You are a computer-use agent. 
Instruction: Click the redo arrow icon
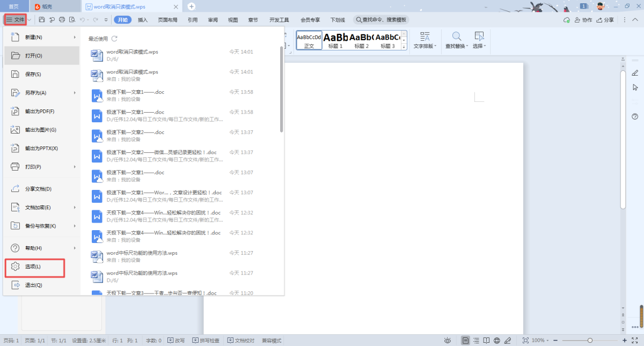click(x=96, y=20)
